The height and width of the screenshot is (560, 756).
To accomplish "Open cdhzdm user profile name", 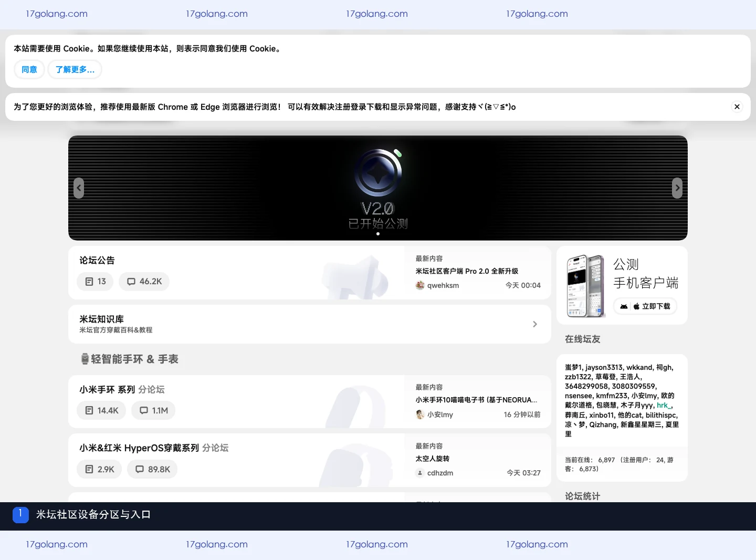I will [440, 473].
